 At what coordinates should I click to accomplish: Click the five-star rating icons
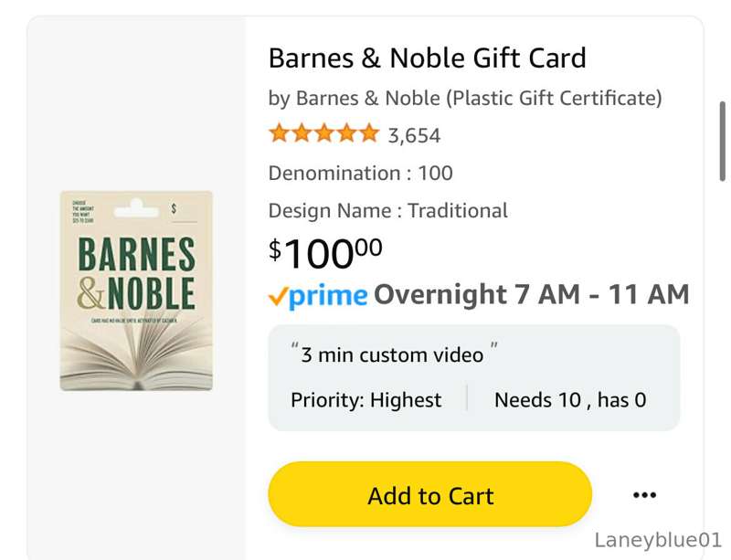point(324,133)
